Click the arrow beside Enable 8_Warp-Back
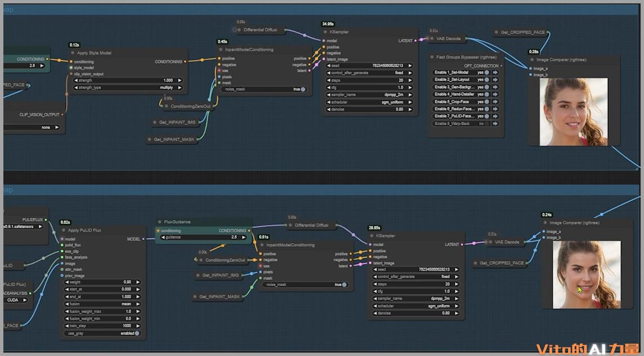The height and width of the screenshot is (356, 644). pyautogui.click(x=495, y=124)
